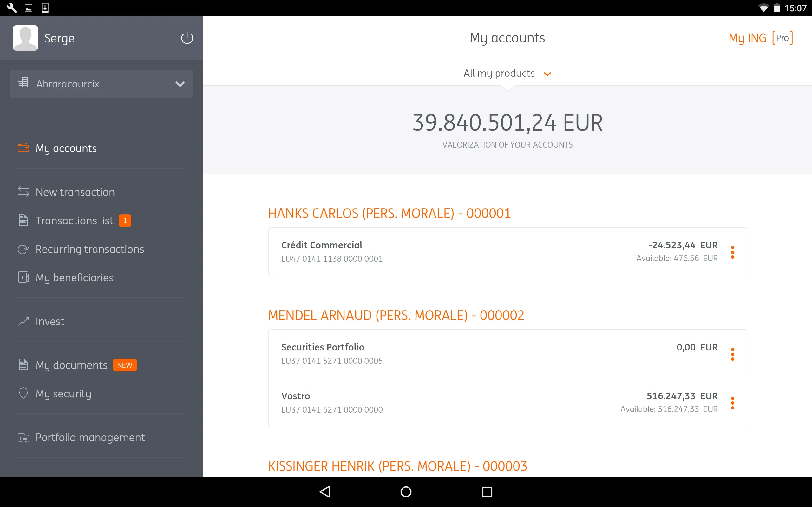Expand the Abraracourcix account dropdown
This screenshot has height=507, width=812.
click(x=180, y=84)
